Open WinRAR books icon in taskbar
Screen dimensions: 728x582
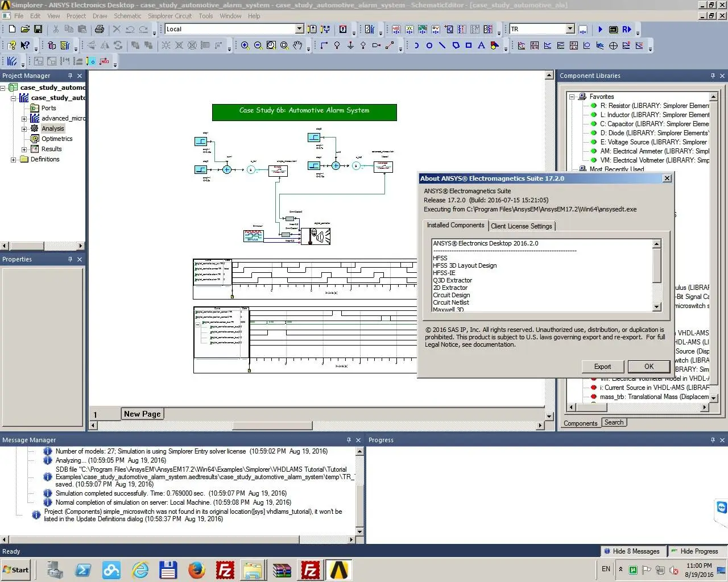tap(282, 569)
